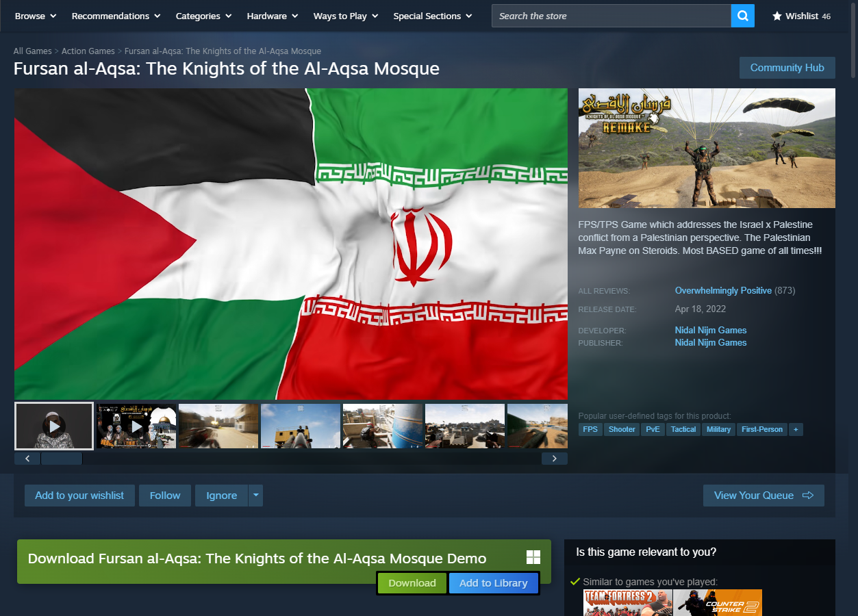Viewport: 858px width, 616px height.
Task: Toggle the Ignore button
Action: point(221,495)
